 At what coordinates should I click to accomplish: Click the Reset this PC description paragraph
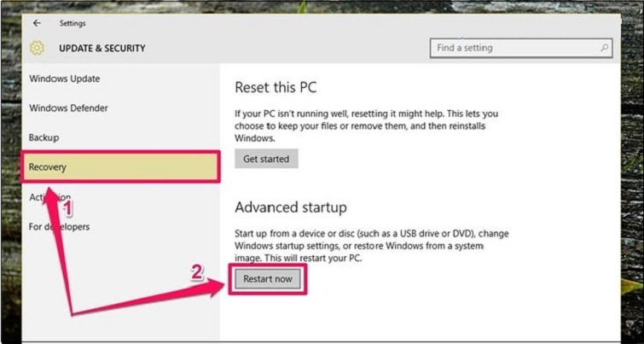(x=366, y=125)
